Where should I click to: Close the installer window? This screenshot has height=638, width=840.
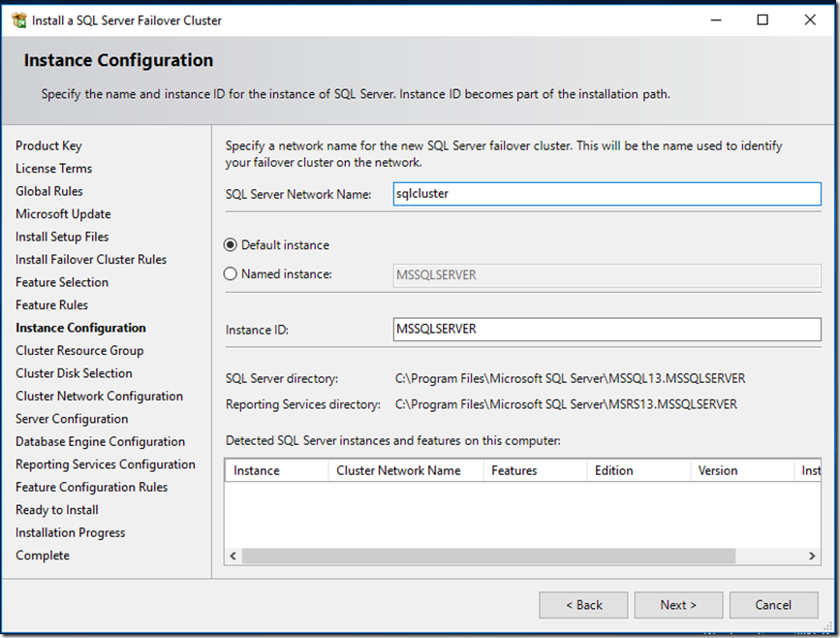coord(810,20)
